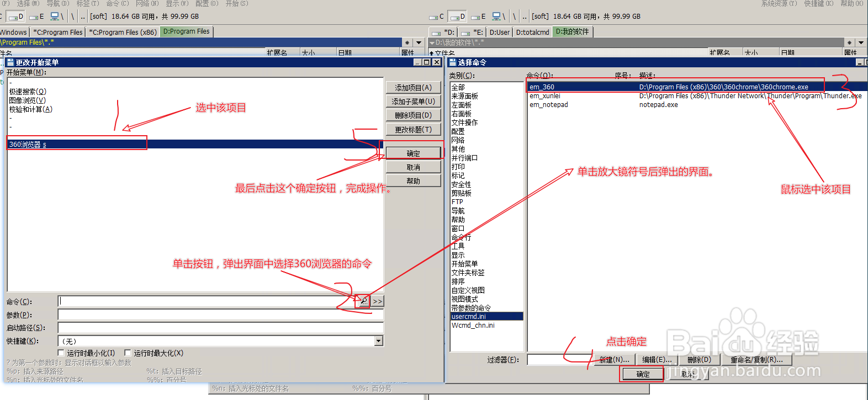The width and height of the screenshot is (868, 400).
Task: Open left panel favorites asterisk button
Action: [407, 42]
